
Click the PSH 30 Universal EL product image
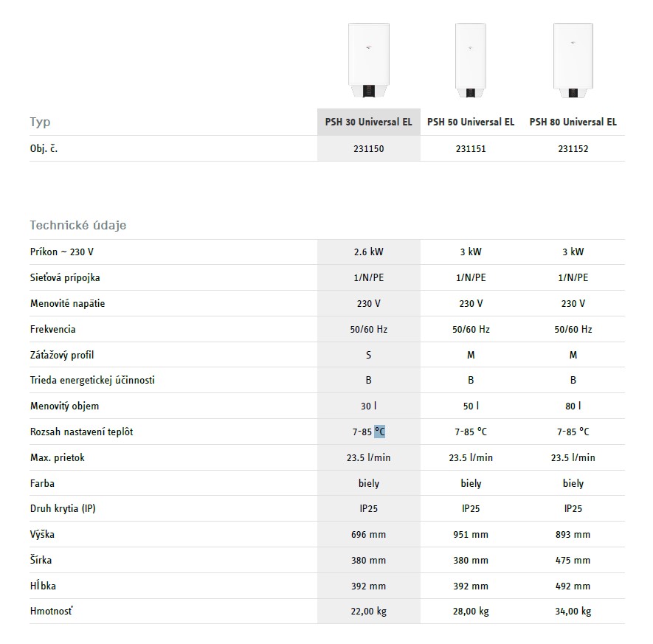pos(368,60)
